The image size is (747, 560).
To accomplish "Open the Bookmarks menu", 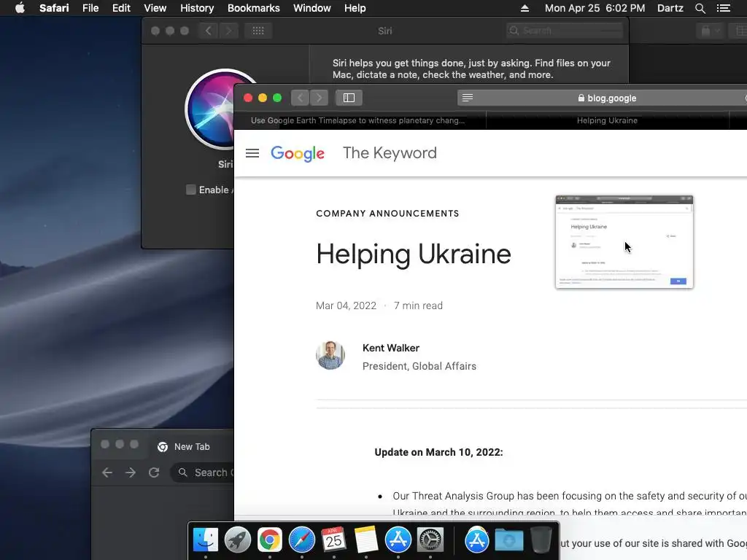I will point(253,8).
